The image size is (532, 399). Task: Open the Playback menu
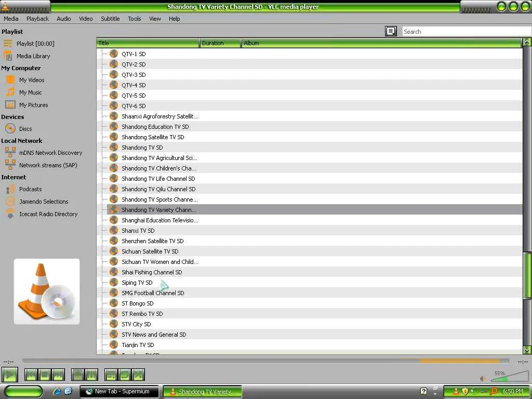(x=37, y=19)
